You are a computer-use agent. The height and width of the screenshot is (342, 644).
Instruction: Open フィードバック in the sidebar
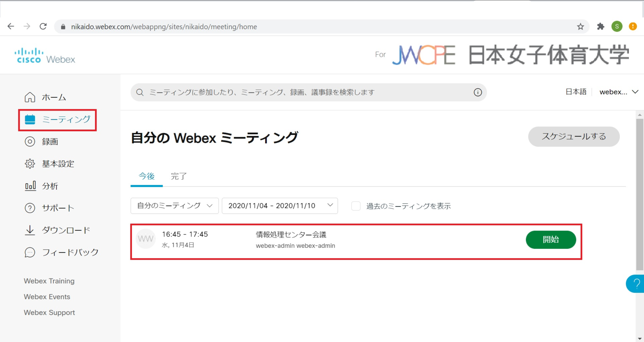pos(70,252)
